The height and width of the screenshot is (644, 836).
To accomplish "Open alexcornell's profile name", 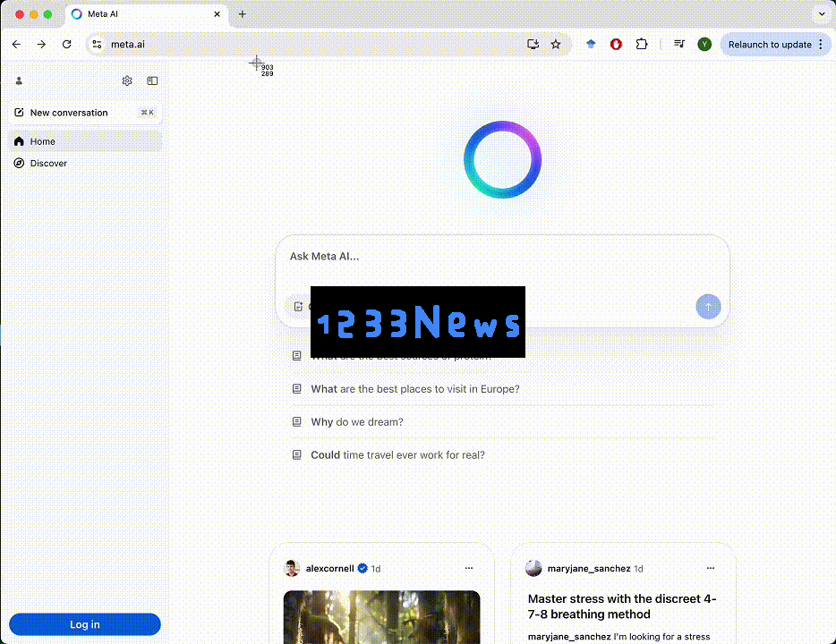I will [329, 568].
